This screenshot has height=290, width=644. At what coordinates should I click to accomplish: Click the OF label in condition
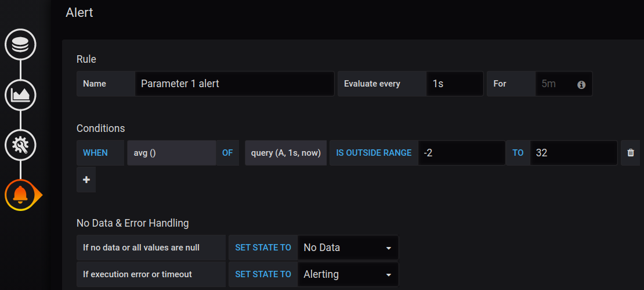[x=227, y=153]
